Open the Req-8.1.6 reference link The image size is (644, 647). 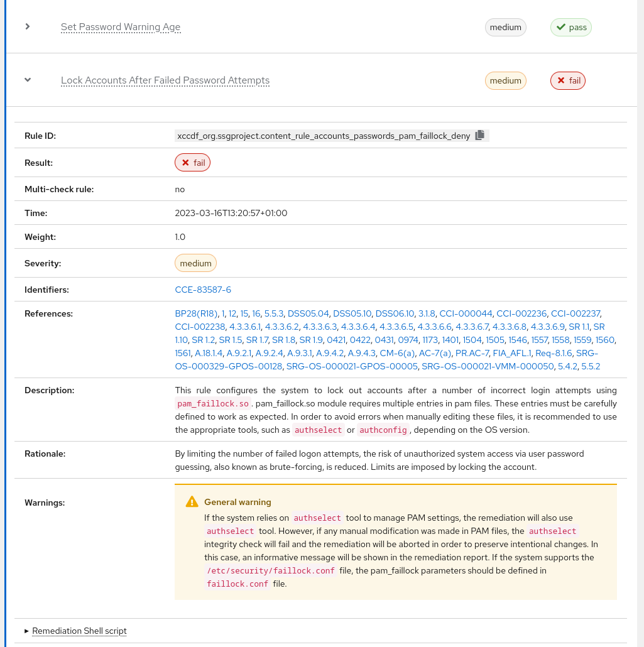[554, 353]
